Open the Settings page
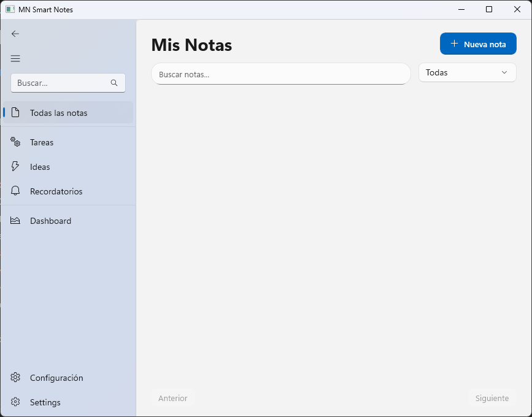Image resolution: width=532 pixels, height=417 pixels. pyautogui.click(x=68, y=402)
